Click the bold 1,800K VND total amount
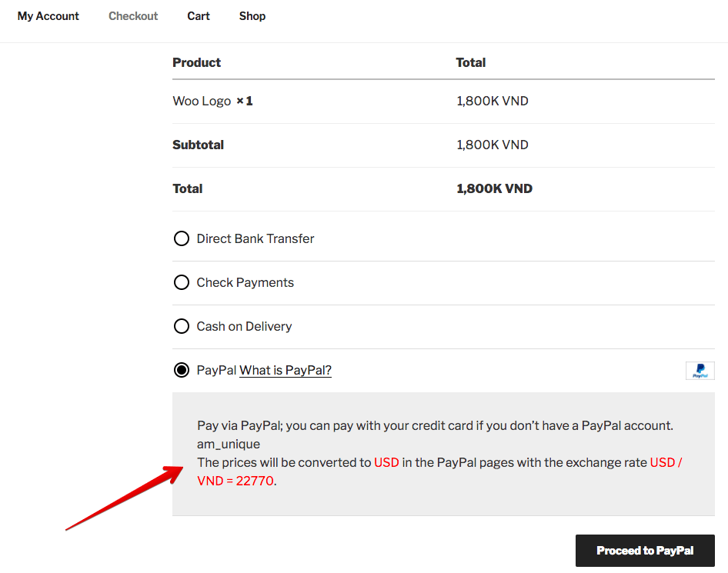728x573 pixels. [x=494, y=188]
